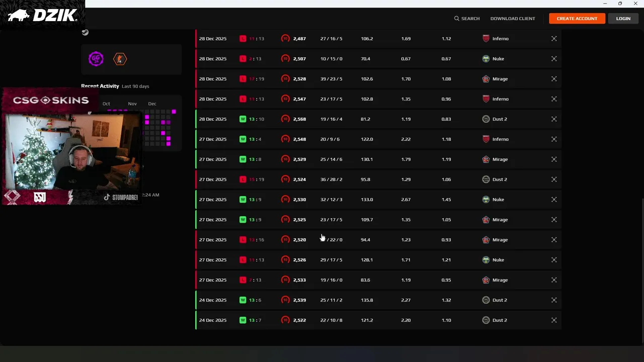Click green W result badge for 13:4 match
Screen dimensions: 644x362
(243, 139)
